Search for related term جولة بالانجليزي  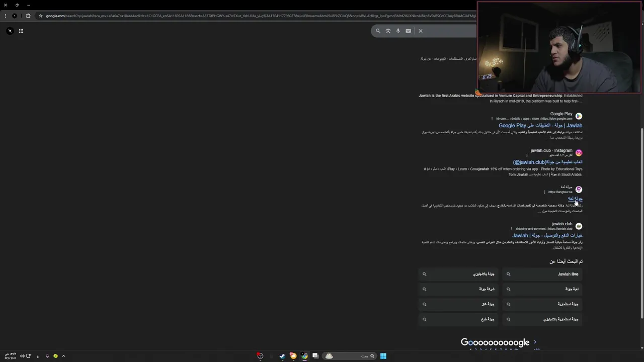(458, 274)
